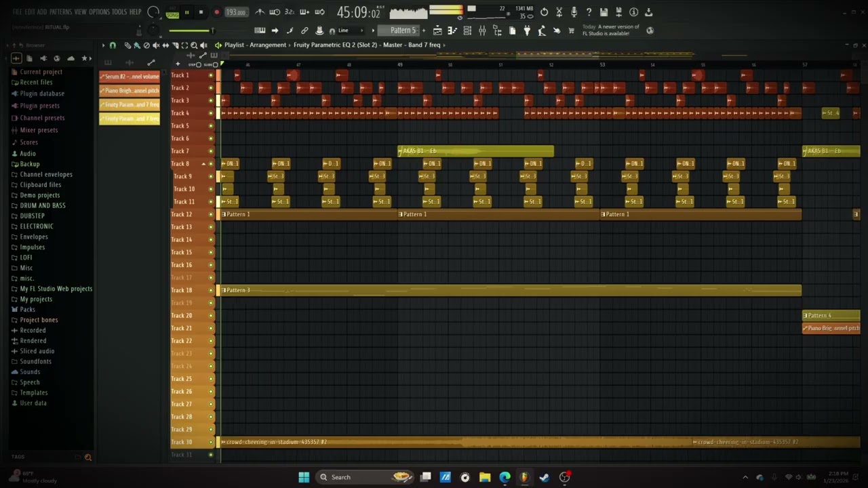Viewport: 868px width, 488px height.
Task: Expand Mixer presets folder
Action: (39, 130)
